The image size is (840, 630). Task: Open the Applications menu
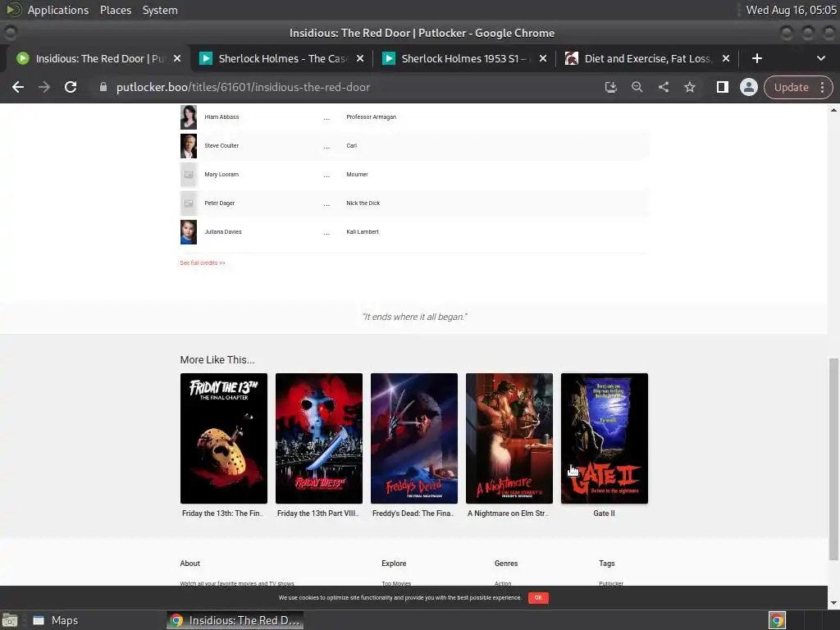pyautogui.click(x=58, y=10)
